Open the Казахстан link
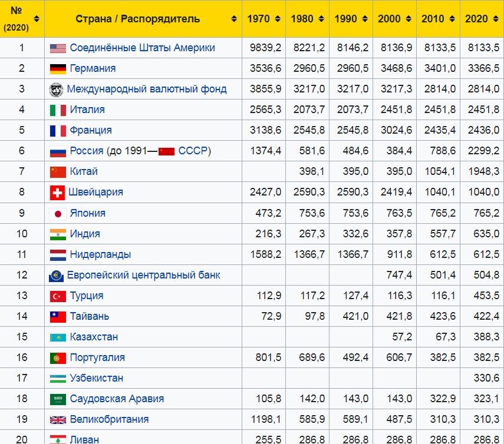This screenshot has width=504, height=444. (94, 337)
